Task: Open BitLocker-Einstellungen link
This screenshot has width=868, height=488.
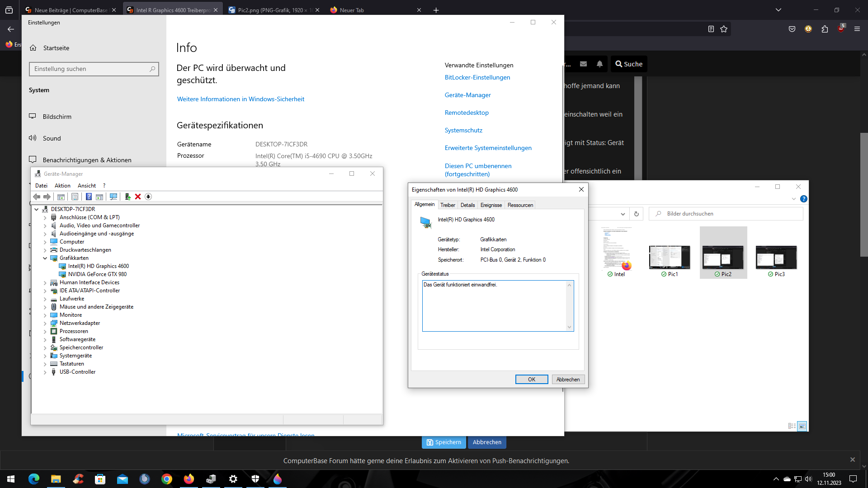Action: click(x=477, y=77)
